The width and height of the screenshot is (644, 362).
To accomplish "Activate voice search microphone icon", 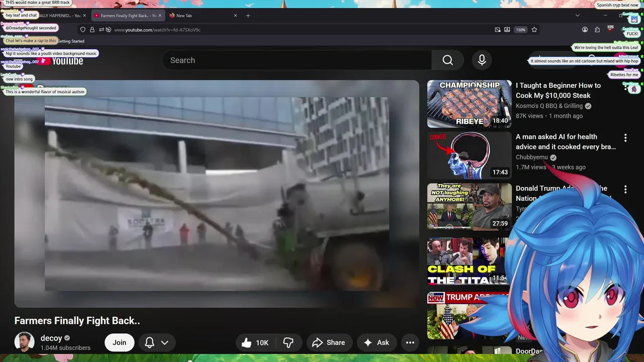I will [481, 60].
